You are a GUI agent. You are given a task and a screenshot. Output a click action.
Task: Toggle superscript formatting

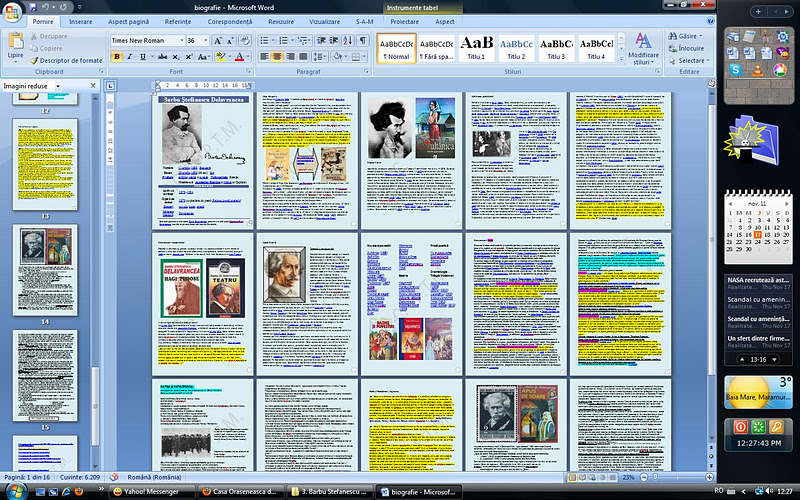[x=189, y=57]
